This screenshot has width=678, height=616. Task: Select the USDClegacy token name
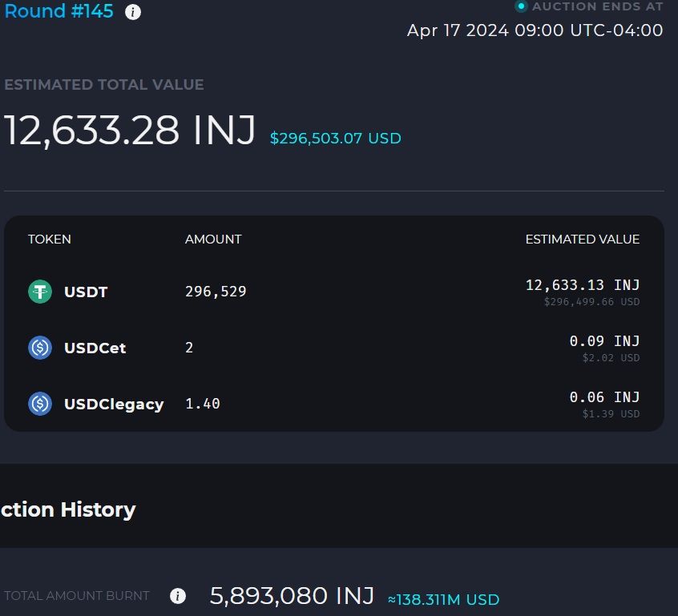click(114, 405)
